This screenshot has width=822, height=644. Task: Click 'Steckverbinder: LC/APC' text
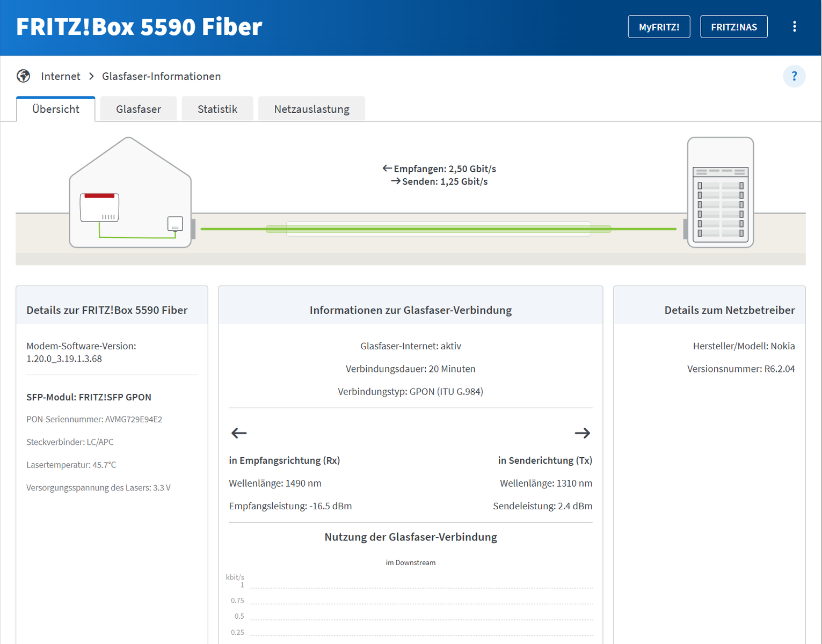(70, 442)
